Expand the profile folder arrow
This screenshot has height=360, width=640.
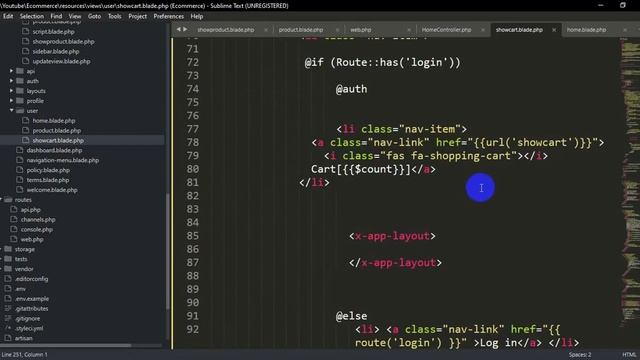point(11,100)
